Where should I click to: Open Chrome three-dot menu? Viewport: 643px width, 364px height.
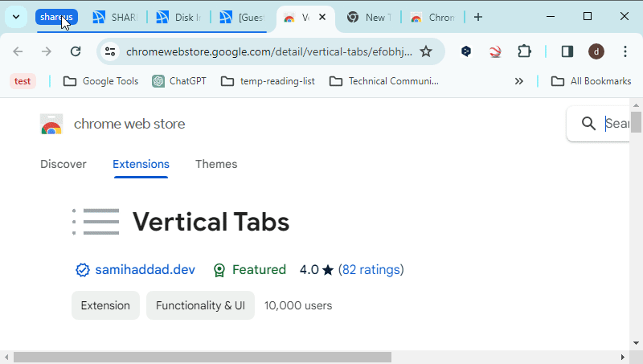coord(625,51)
